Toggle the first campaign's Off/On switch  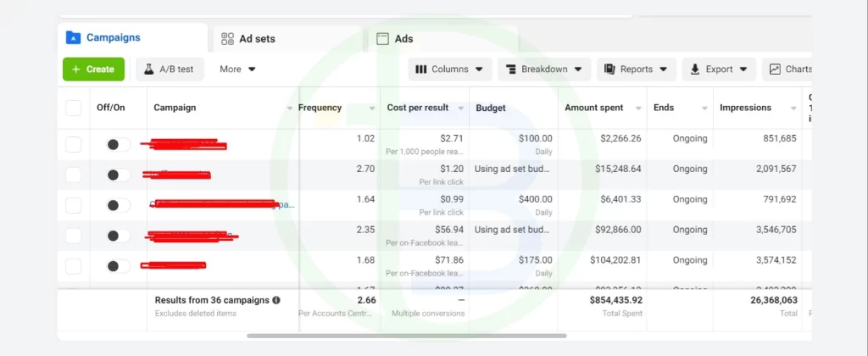tap(118, 145)
